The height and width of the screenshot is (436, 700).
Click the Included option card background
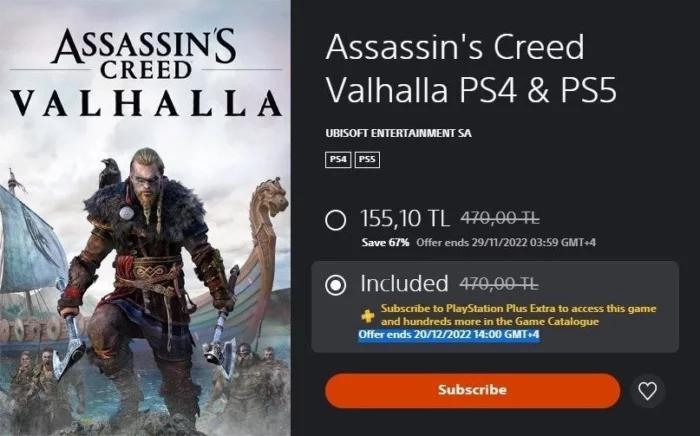point(495,307)
